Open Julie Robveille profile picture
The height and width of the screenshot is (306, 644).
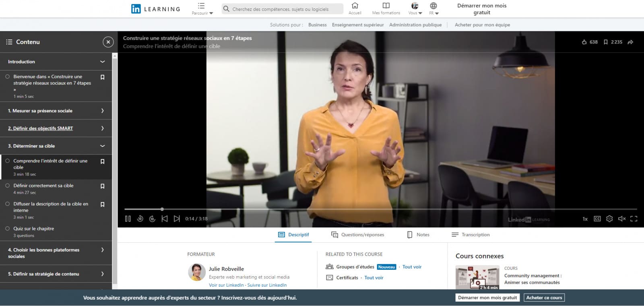tap(197, 272)
